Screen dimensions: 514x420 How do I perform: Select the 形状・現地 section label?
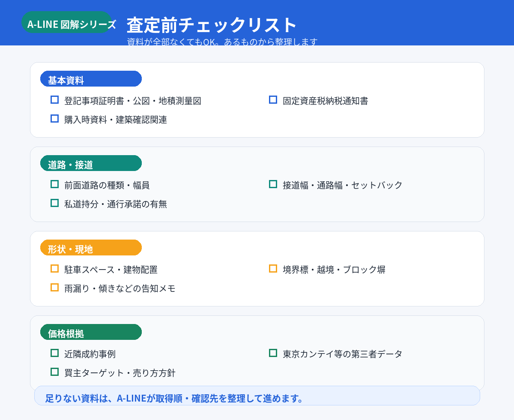pyautogui.click(x=91, y=248)
